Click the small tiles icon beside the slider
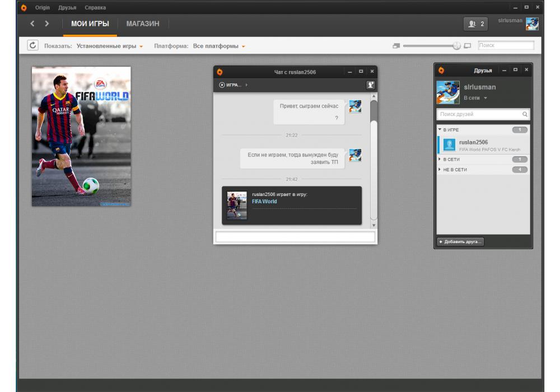This screenshot has width=560, height=392. 396,46
